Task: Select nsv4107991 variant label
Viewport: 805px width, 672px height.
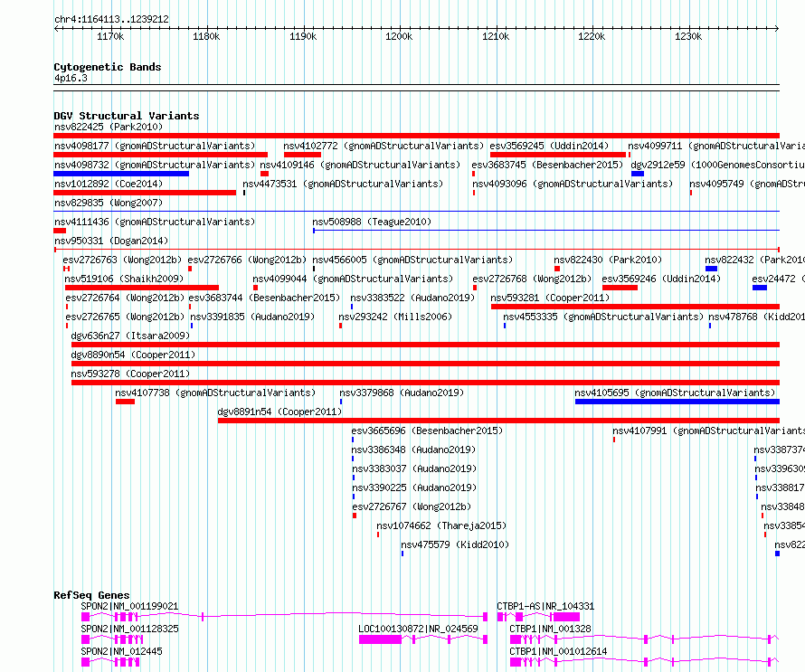Action: [x=708, y=431]
